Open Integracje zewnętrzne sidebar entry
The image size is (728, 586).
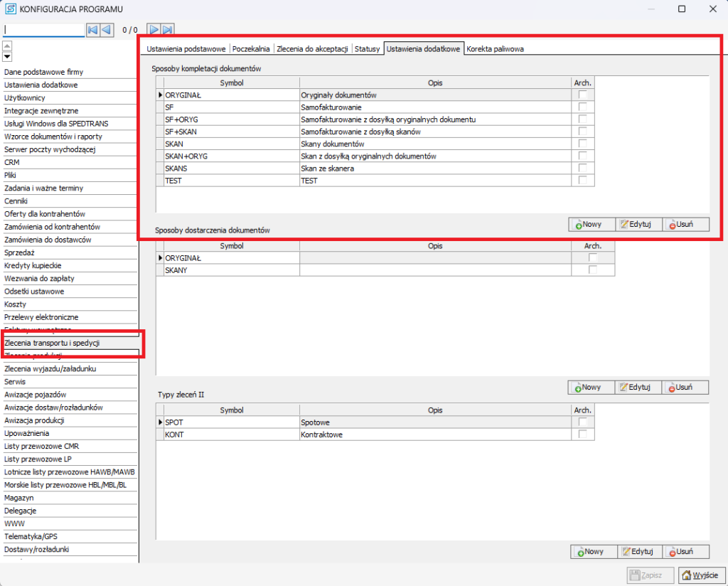click(x=70, y=110)
